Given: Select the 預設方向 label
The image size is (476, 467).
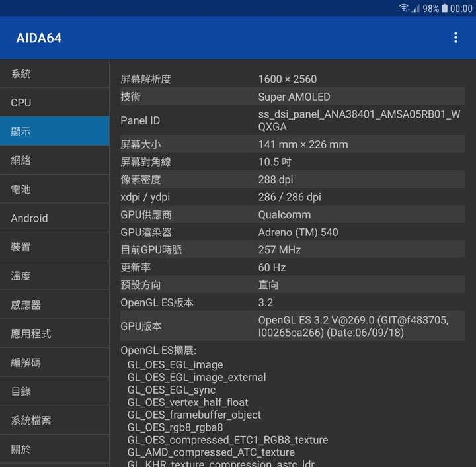Looking at the screenshot, I should [x=141, y=285].
